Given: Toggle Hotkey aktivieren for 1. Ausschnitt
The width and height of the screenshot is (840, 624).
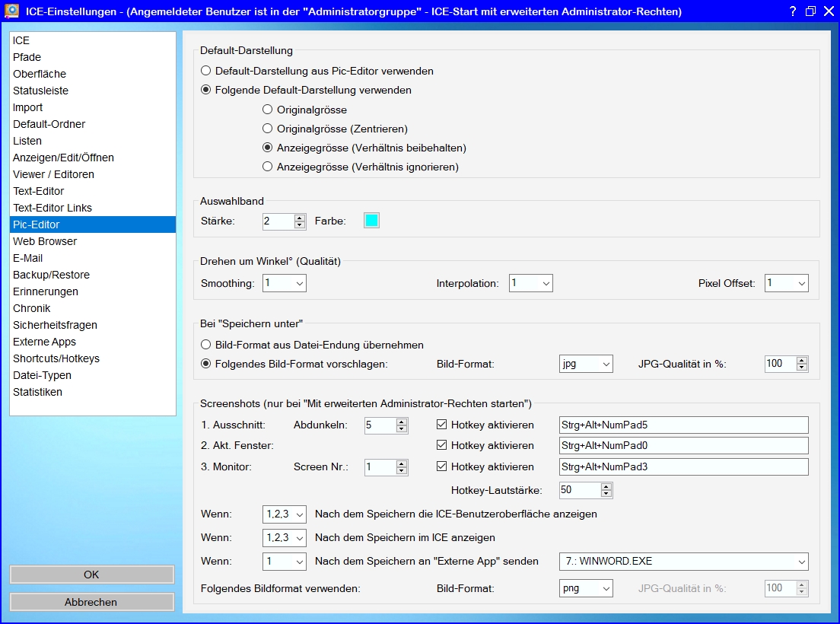Looking at the screenshot, I should (485, 425).
